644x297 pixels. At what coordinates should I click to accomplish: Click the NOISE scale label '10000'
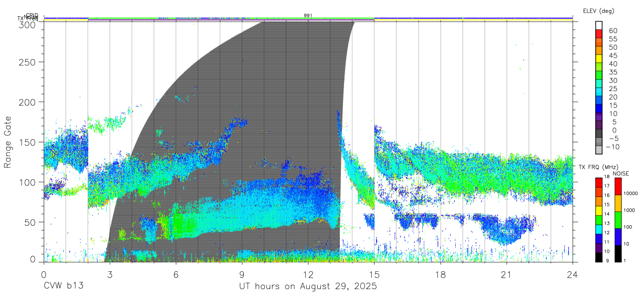(630, 193)
